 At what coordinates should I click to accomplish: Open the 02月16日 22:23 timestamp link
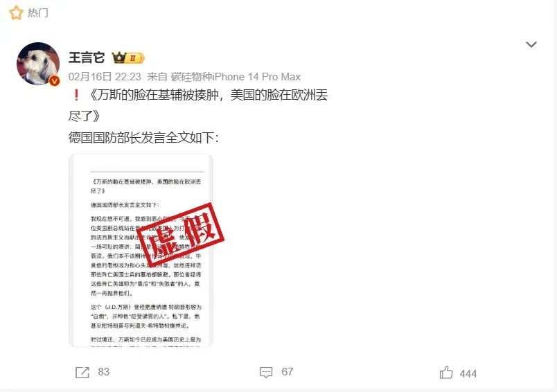pyautogui.click(x=105, y=77)
